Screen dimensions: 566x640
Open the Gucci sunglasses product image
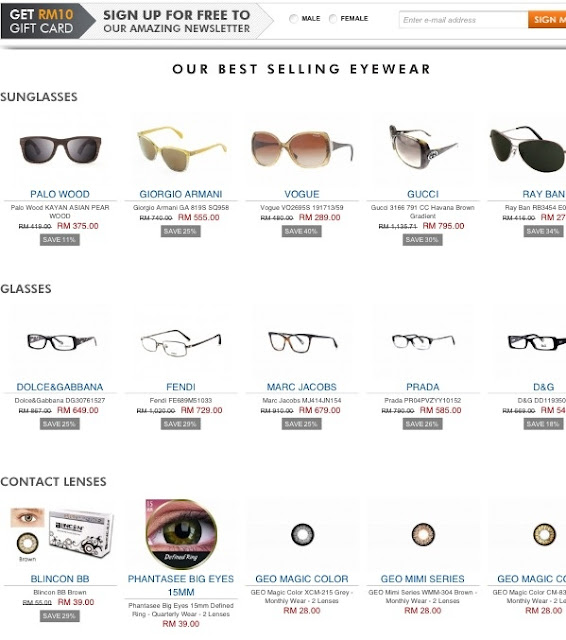click(422, 147)
